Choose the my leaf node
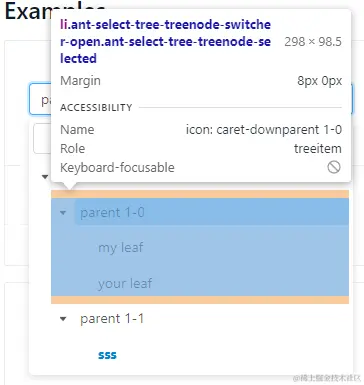 click(x=121, y=248)
